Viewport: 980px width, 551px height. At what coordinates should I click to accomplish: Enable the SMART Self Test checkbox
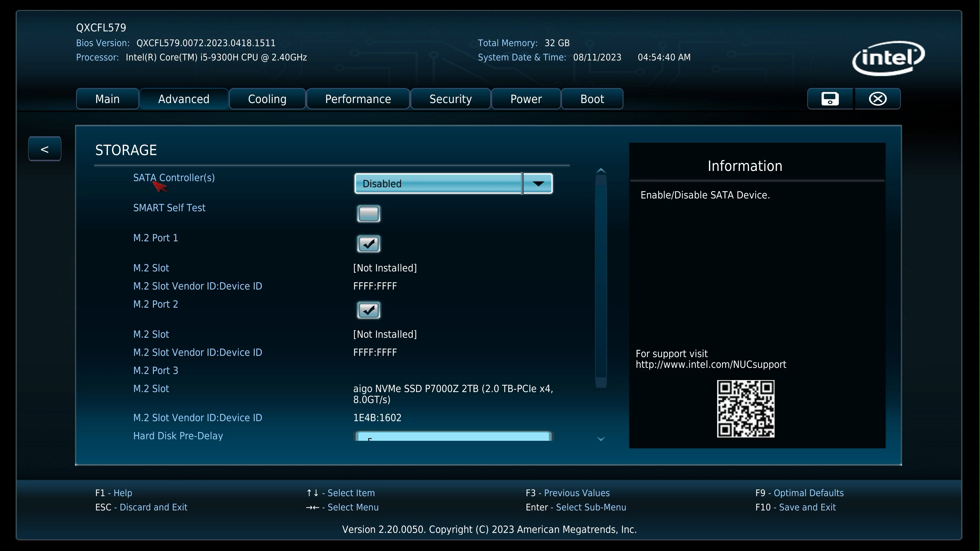point(368,214)
